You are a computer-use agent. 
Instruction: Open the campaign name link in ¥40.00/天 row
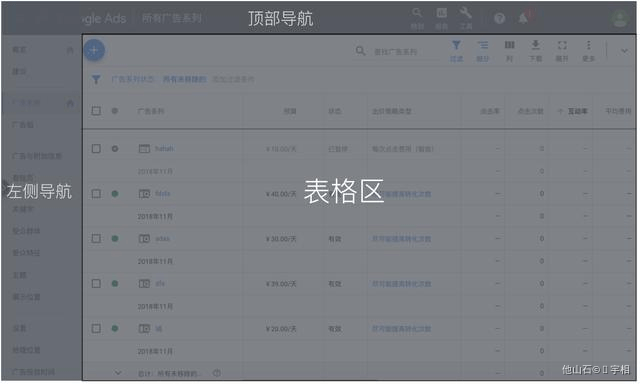tap(162, 193)
